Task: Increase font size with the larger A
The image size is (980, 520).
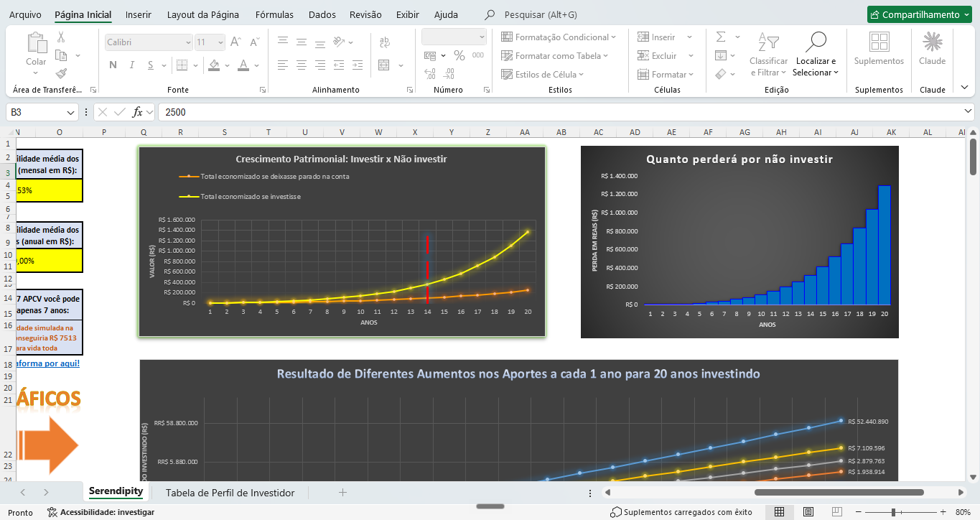Action: pos(235,42)
